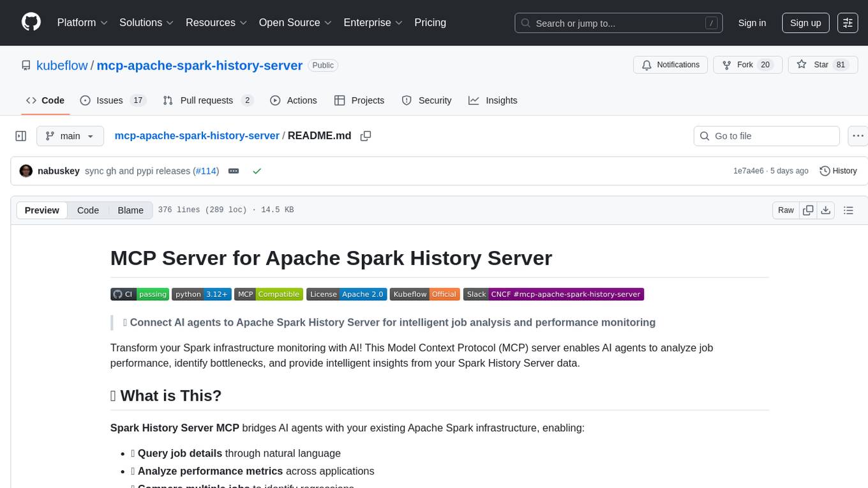Open the kubeflow organization link
The height and width of the screenshot is (488, 868).
(x=62, y=65)
